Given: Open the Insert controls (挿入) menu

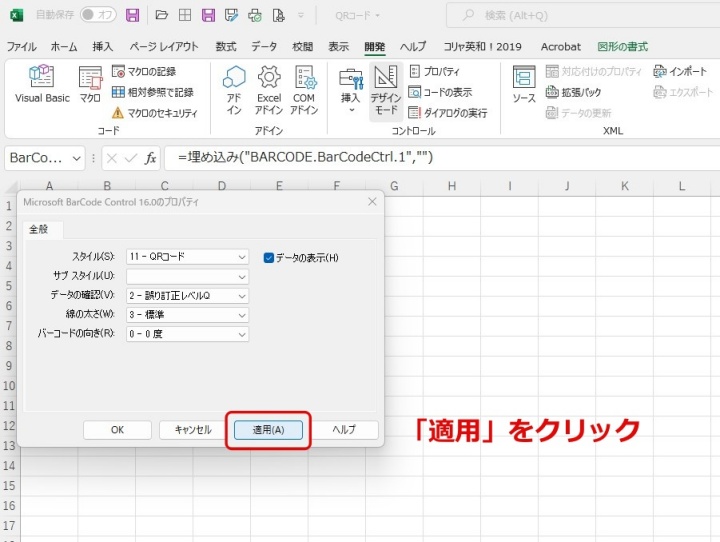Looking at the screenshot, I should coord(351,90).
